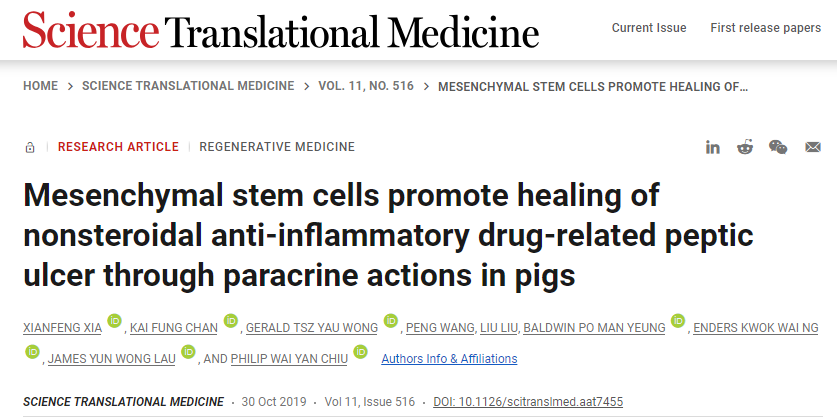Share article on LinkedIn
Screen dimensions: 837x420
713,147
